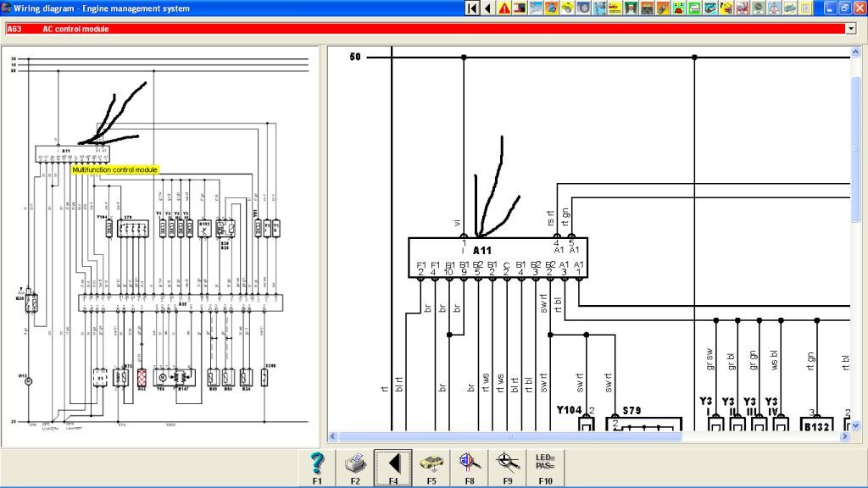Click the yellow question-mark car icon
This screenshot has height=488, width=868.
point(726,8)
